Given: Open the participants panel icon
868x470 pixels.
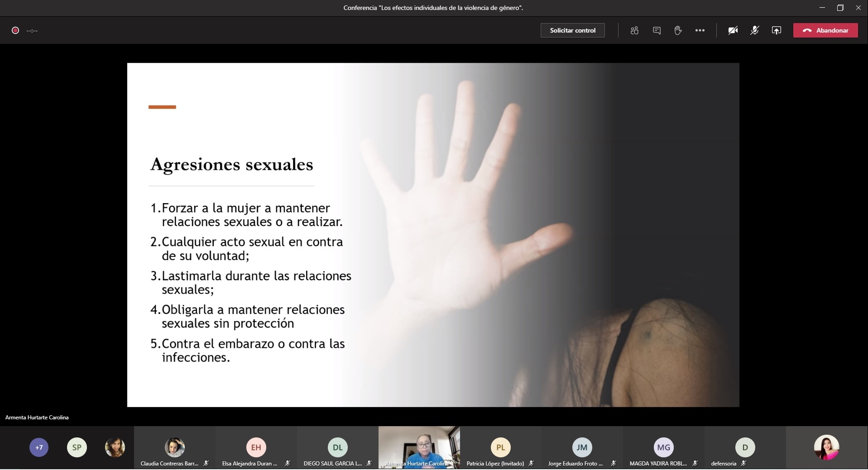Looking at the screenshot, I should (634, 30).
